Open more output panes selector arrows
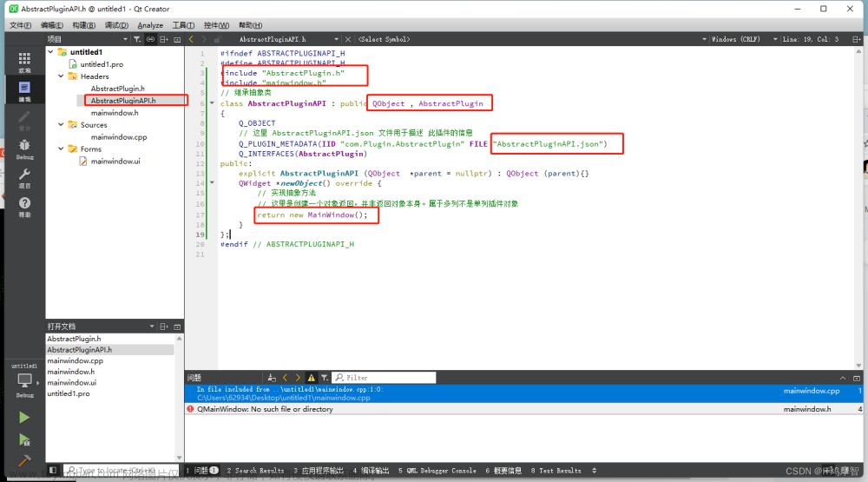868x482 pixels. click(x=594, y=471)
